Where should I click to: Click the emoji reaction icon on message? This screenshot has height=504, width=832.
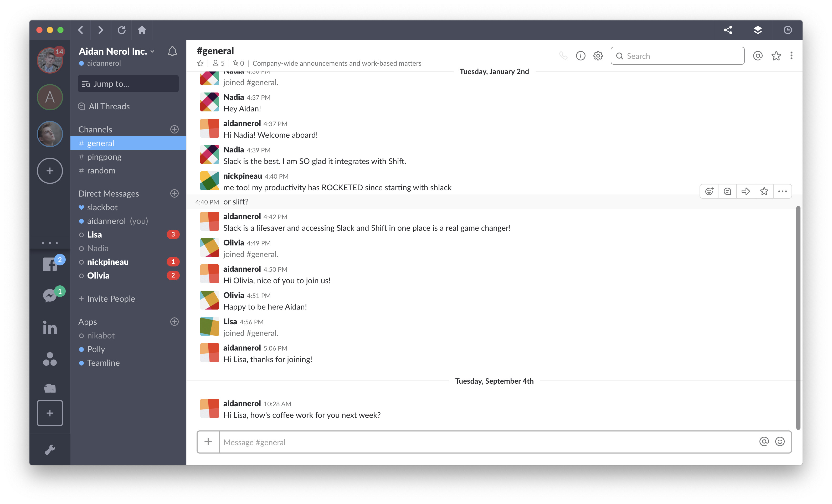pyautogui.click(x=709, y=191)
